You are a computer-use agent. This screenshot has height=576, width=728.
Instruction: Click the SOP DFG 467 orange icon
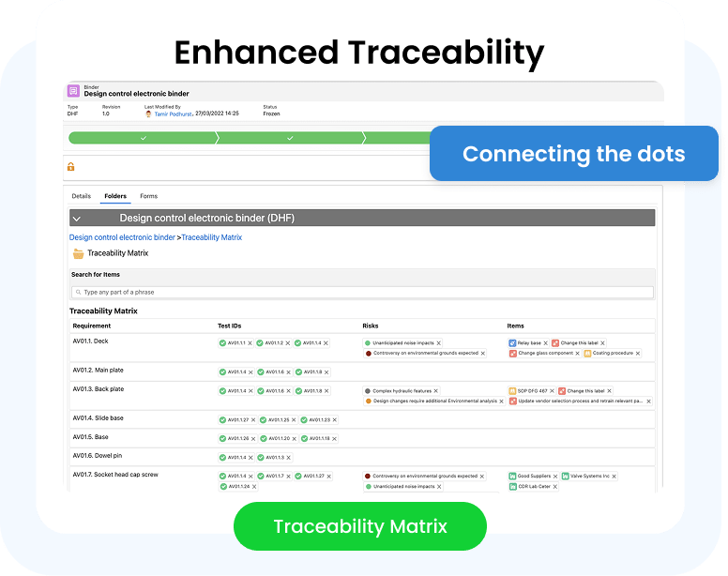[512, 391]
